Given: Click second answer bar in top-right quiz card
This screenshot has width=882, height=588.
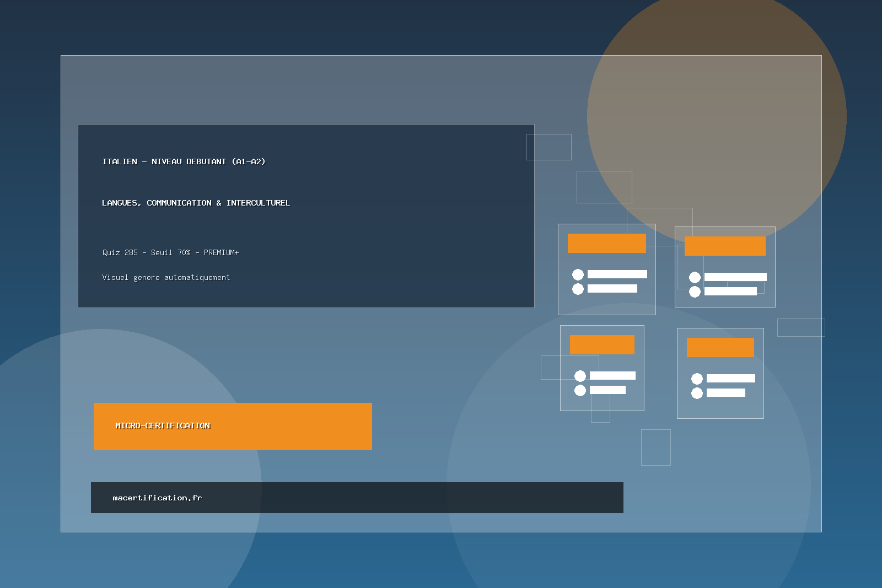Looking at the screenshot, I should 730,291.
